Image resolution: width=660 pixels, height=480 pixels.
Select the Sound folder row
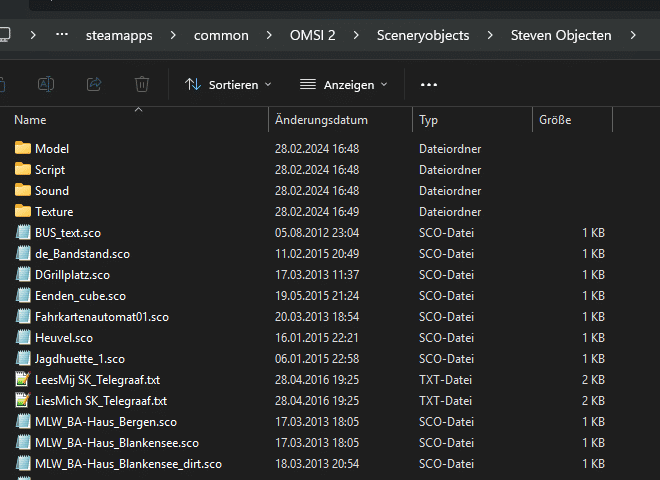coord(52,191)
